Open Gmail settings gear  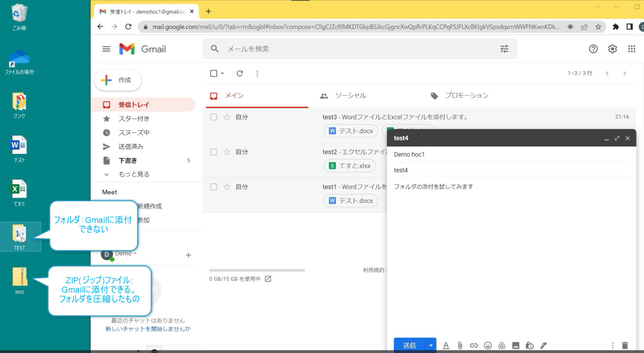click(613, 49)
